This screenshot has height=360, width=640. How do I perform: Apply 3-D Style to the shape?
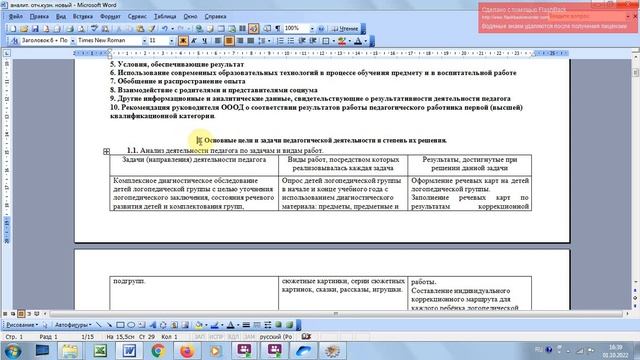[289, 325]
